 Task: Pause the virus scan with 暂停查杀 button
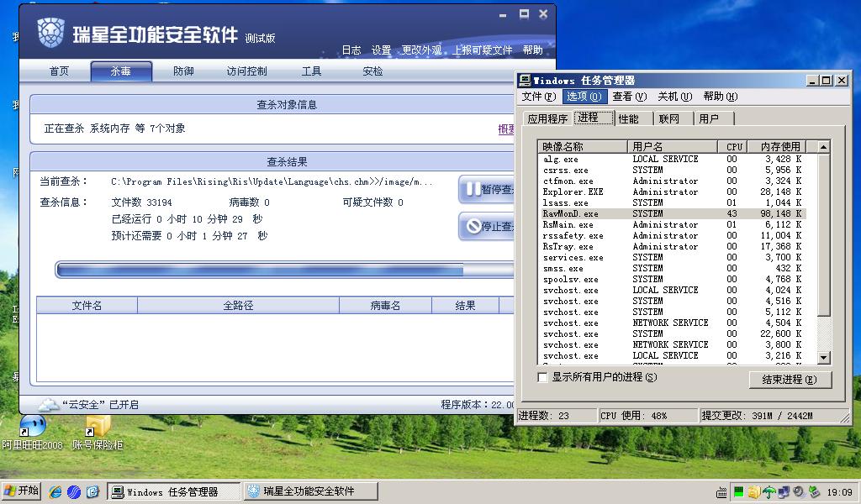pos(487,190)
